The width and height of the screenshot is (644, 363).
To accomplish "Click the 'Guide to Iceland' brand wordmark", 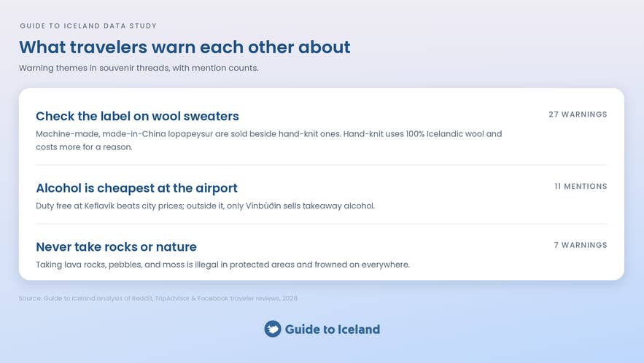I will [x=333, y=329].
